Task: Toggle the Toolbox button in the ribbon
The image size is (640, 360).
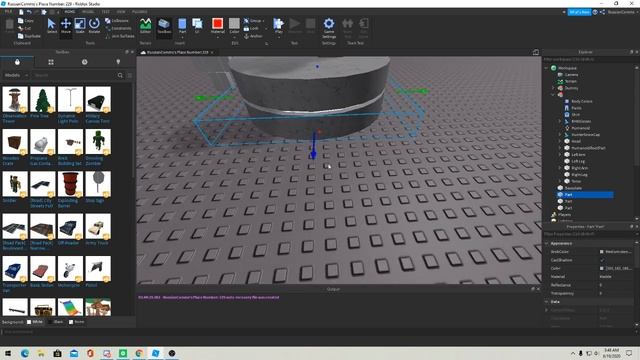Action: click(x=164, y=26)
